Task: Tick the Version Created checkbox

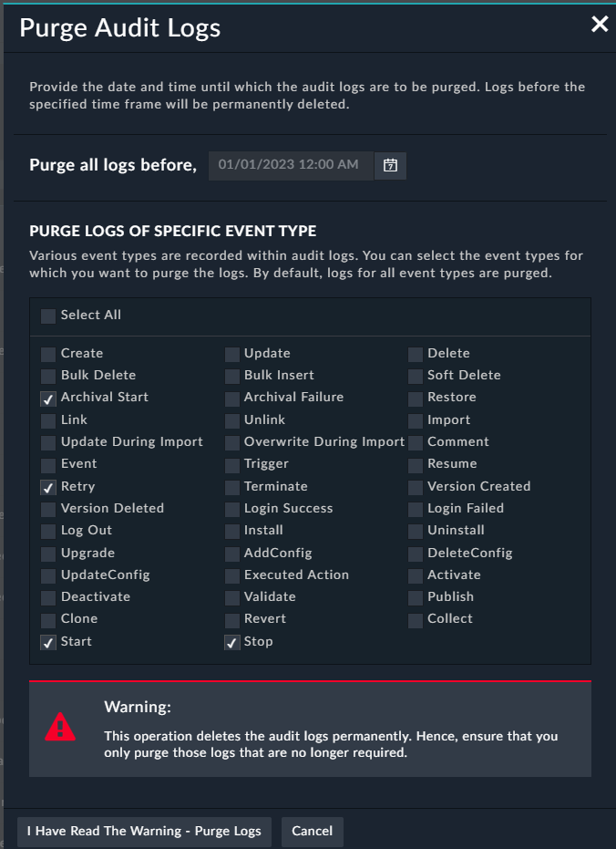Action: click(x=415, y=487)
